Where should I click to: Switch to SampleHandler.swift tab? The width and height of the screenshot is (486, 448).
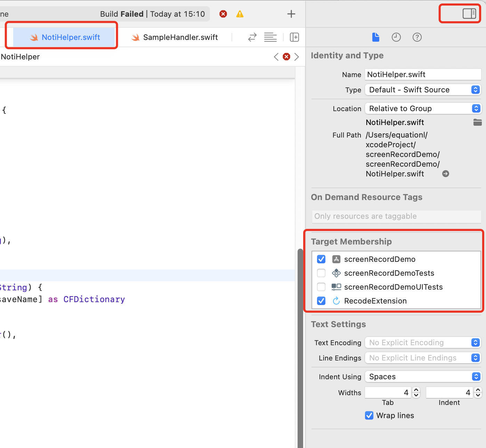tap(175, 37)
